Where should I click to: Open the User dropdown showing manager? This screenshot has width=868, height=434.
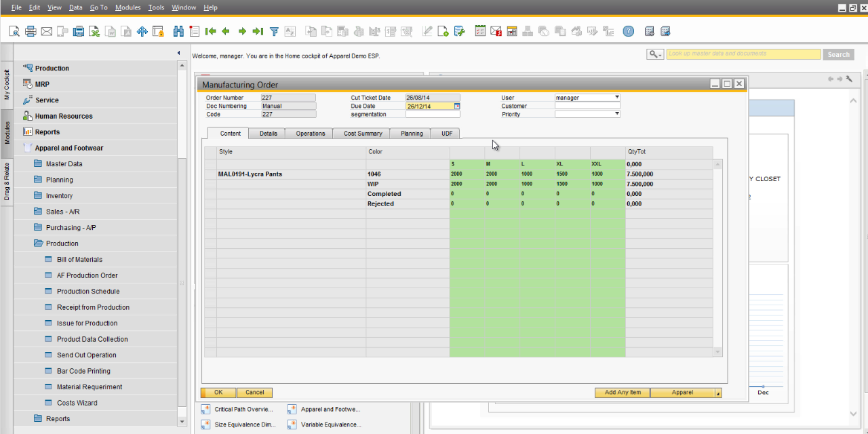point(616,98)
